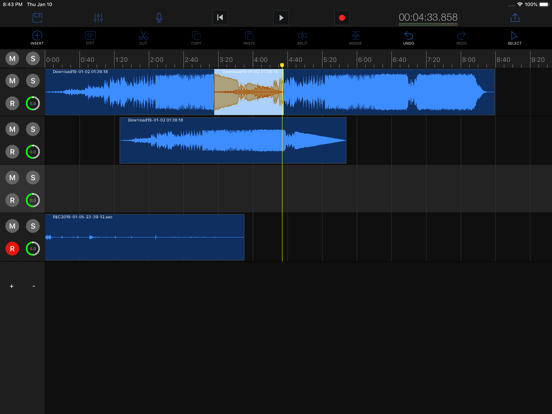Remove a track with minus button

(x=34, y=286)
